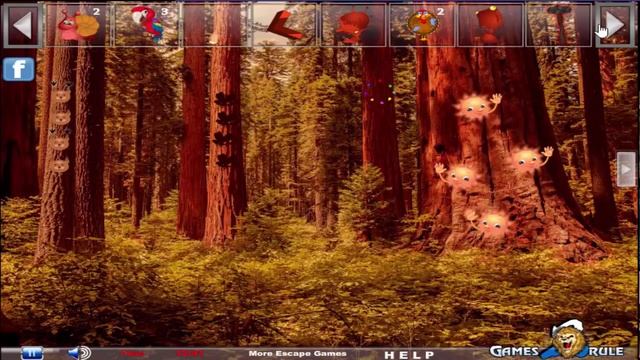The image size is (640, 360).
Task: Inspect the colored dots on the middle tree
Action: coord(380,92)
